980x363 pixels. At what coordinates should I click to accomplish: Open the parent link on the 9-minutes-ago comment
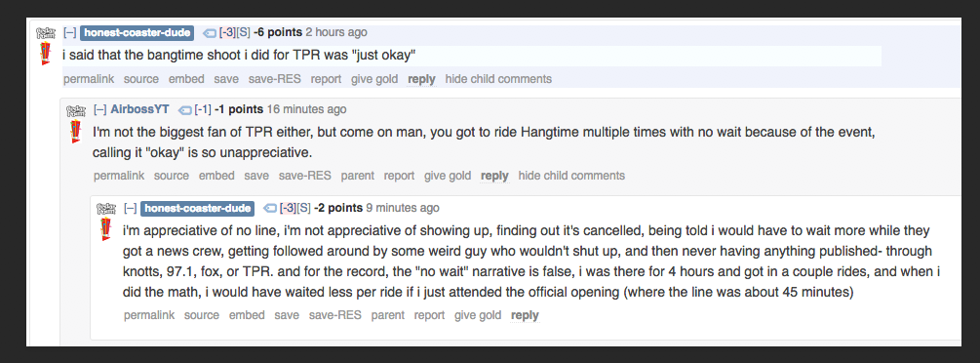pos(387,315)
